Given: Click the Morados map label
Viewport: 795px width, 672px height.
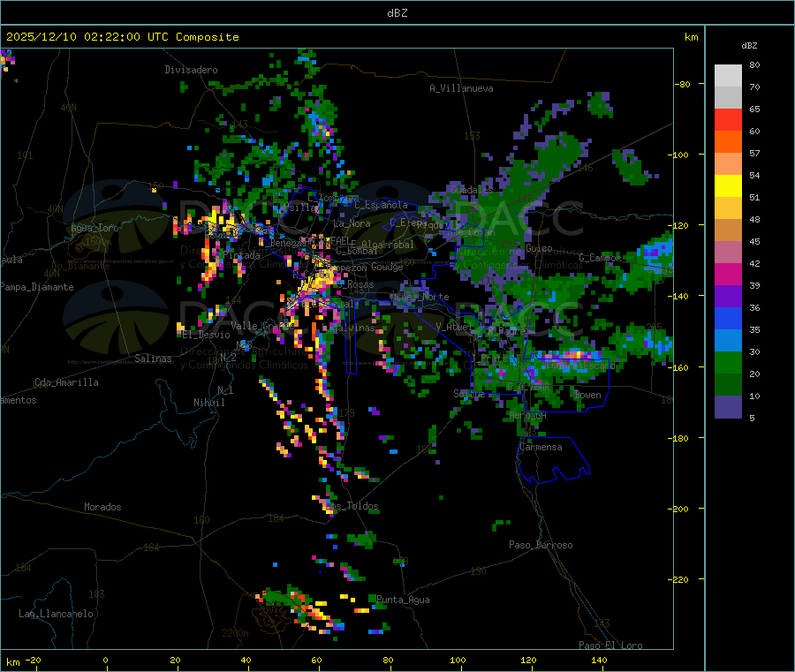Looking at the screenshot, I should coord(102,507).
